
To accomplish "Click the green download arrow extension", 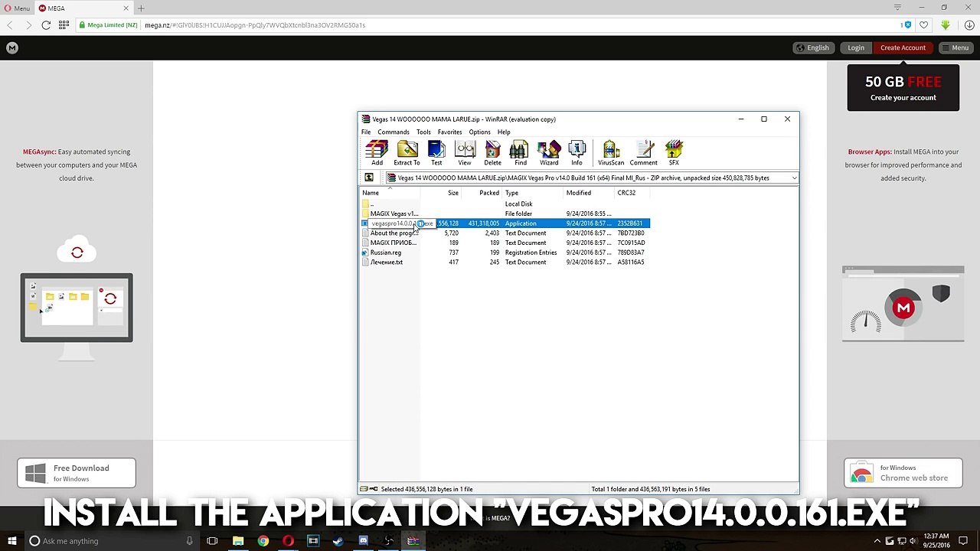I will pyautogui.click(x=946, y=25).
